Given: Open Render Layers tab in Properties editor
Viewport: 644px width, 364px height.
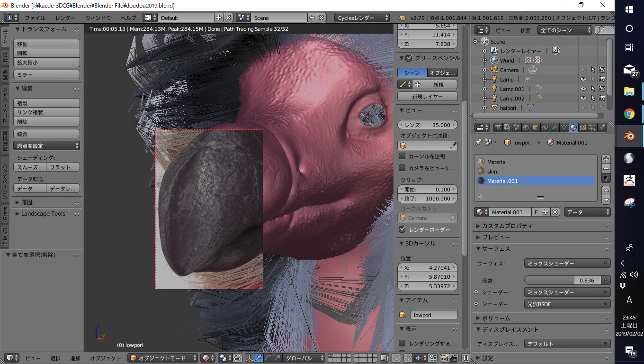Looking at the screenshot, I should click(x=507, y=127).
